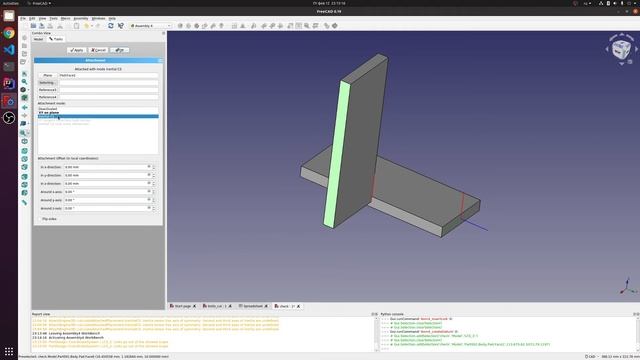
Task: Click the Apply button in Tasks panel
Action: point(76,50)
